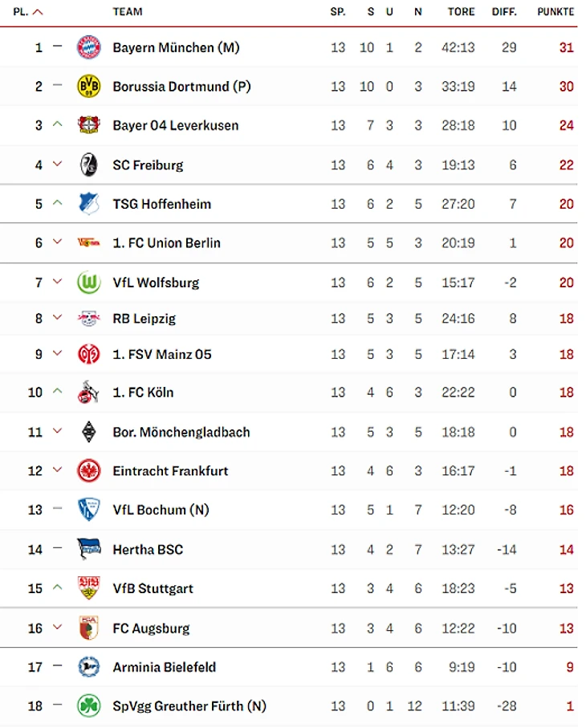Viewport: 586px width, 728px height.
Task: Sort by the TORE column header
Action: coord(461,12)
